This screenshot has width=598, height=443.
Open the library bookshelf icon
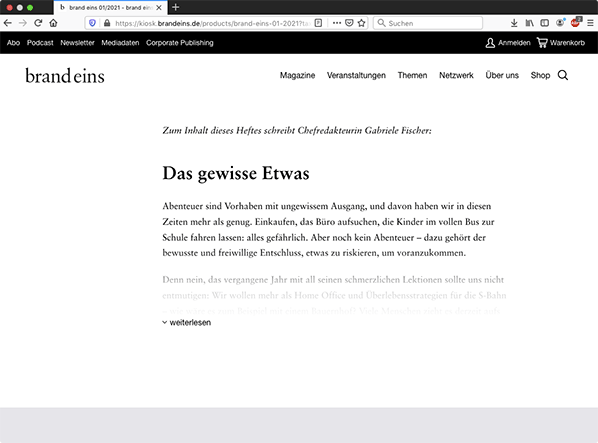(529, 23)
